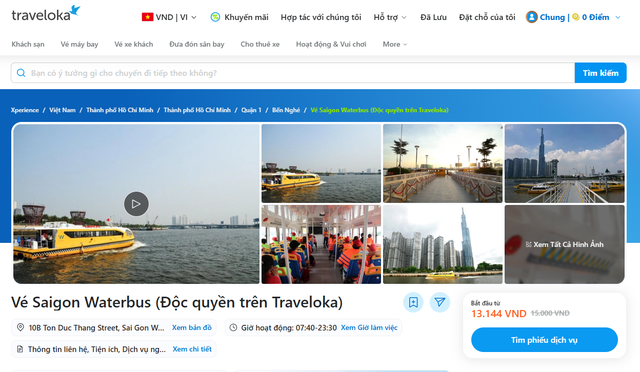Click the 0 Điểm points label

pyautogui.click(x=596, y=17)
